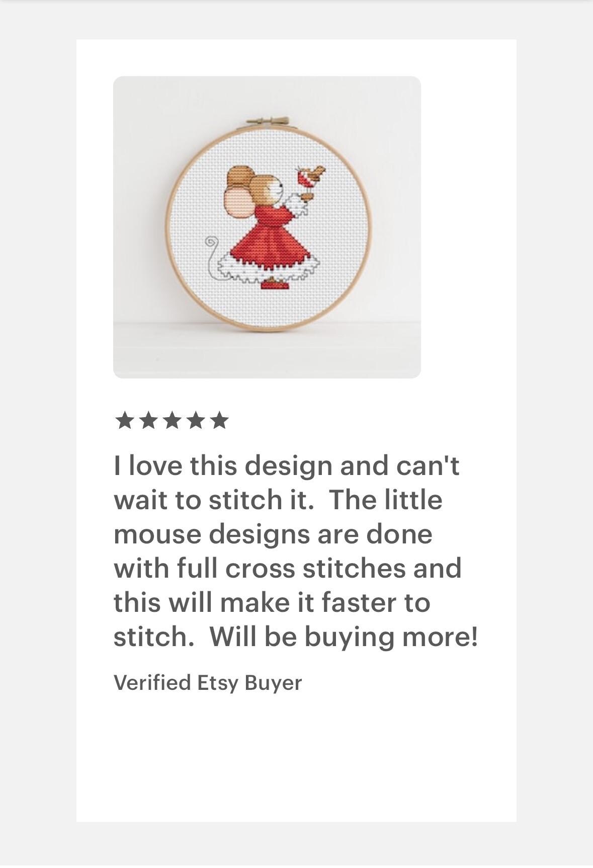
Task: Click the "wait to stitch it" text line
Action: [278, 499]
